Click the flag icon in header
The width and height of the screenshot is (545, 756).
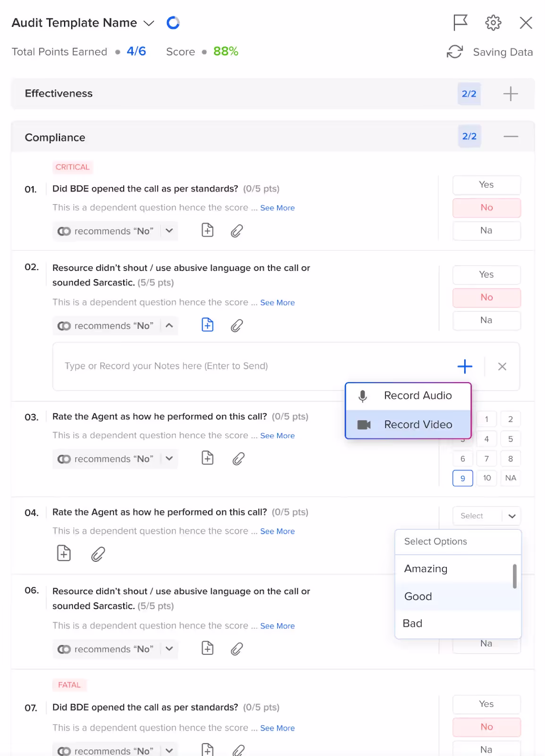click(x=460, y=22)
